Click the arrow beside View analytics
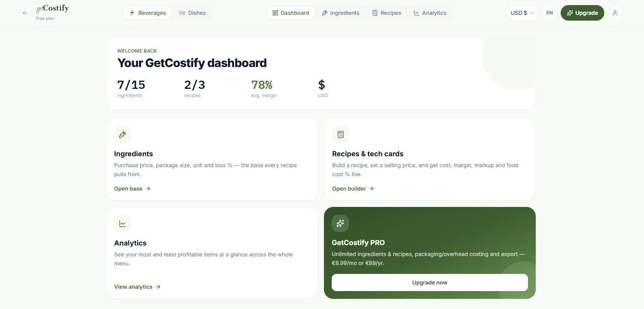 [x=158, y=287]
